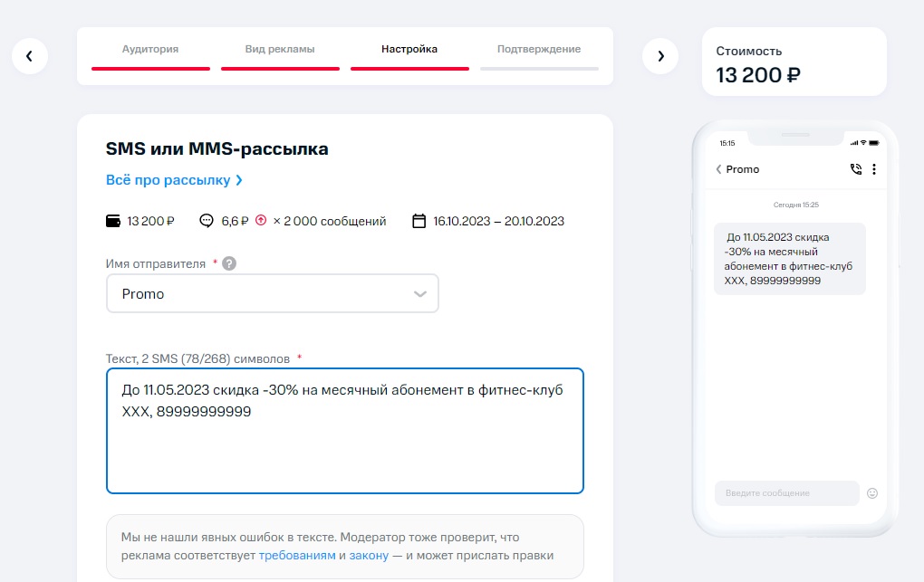Click the smiley emoji icon in the message field
924x582 pixels.
coord(871,492)
